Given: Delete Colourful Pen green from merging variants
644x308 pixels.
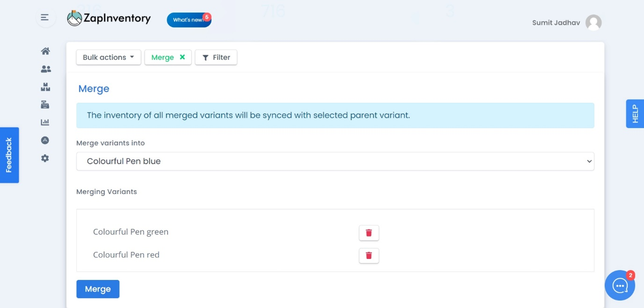Looking at the screenshot, I should click(x=369, y=233).
